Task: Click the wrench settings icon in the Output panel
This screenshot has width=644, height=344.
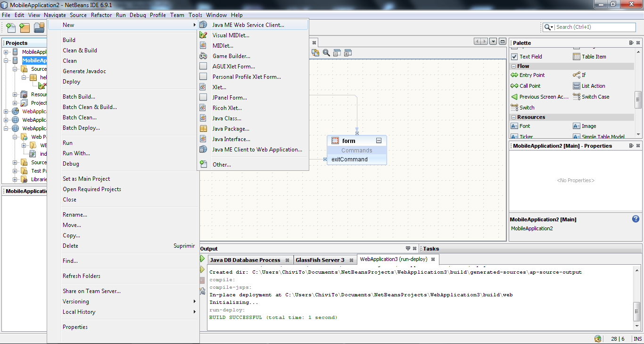Action: [202, 292]
